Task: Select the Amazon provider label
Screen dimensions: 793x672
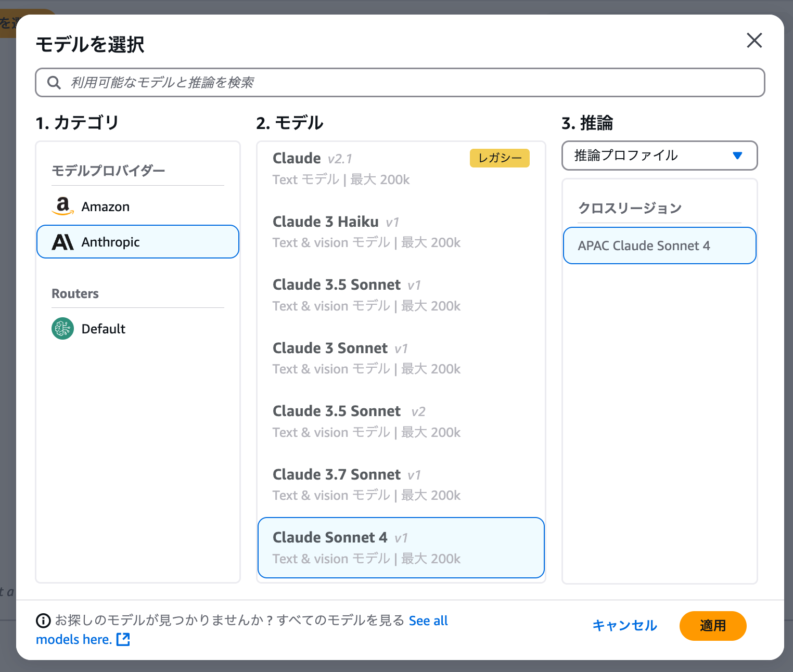Action: click(x=106, y=206)
